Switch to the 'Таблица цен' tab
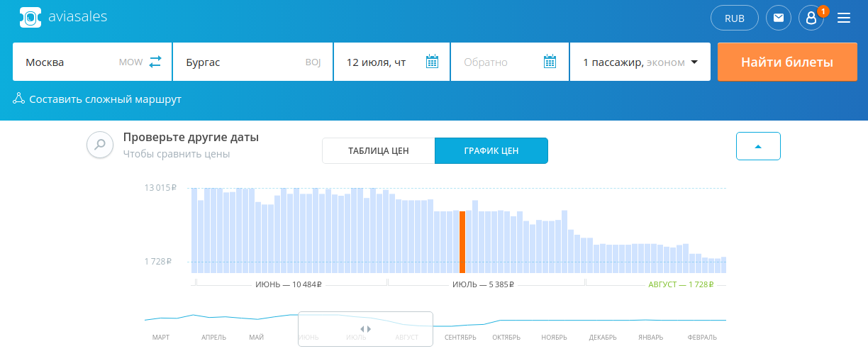This screenshot has width=868, height=361. pos(378,150)
